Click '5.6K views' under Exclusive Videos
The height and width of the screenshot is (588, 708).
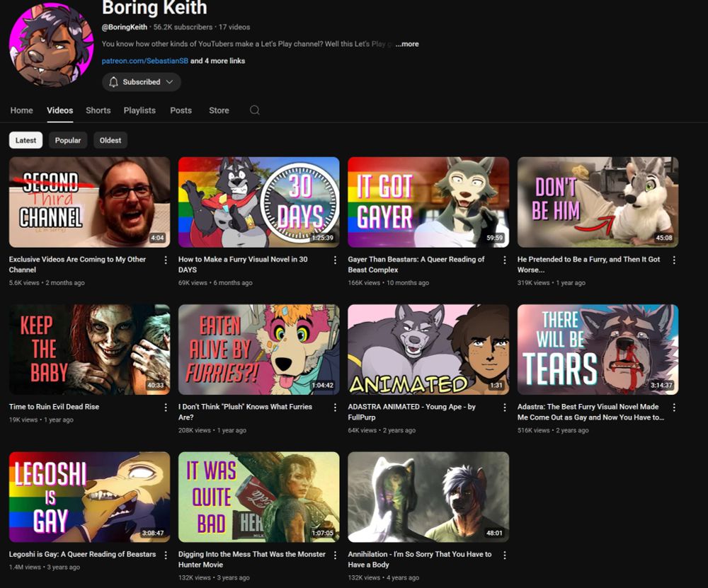pos(24,283)
